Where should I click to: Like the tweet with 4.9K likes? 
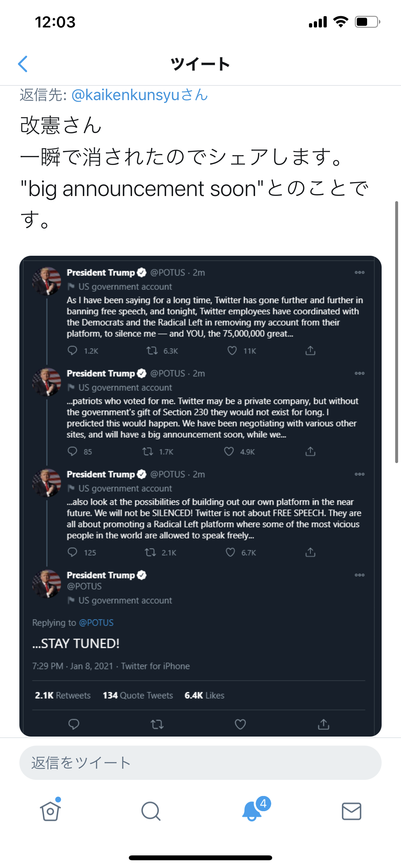click(x=229, y=451)
